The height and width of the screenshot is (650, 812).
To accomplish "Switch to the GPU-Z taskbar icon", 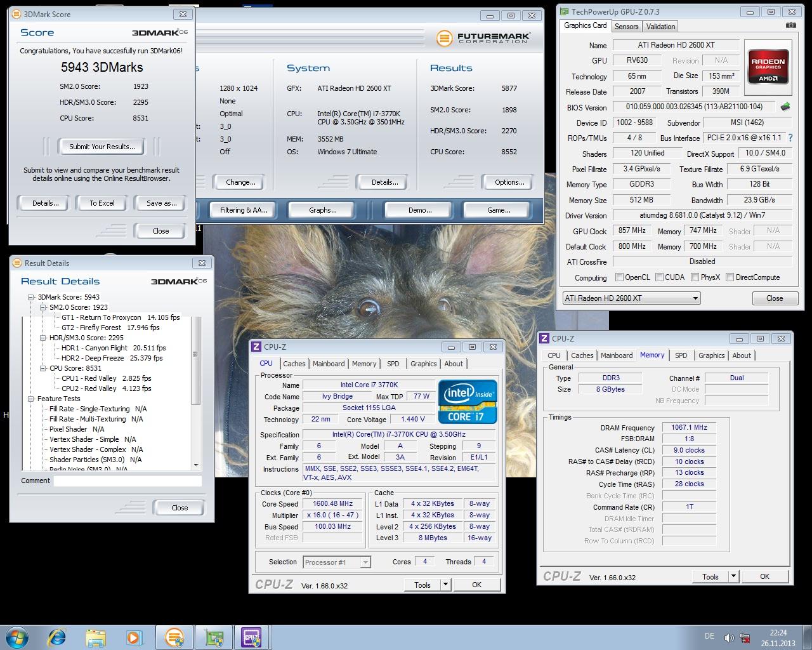I will coord(214,637).
